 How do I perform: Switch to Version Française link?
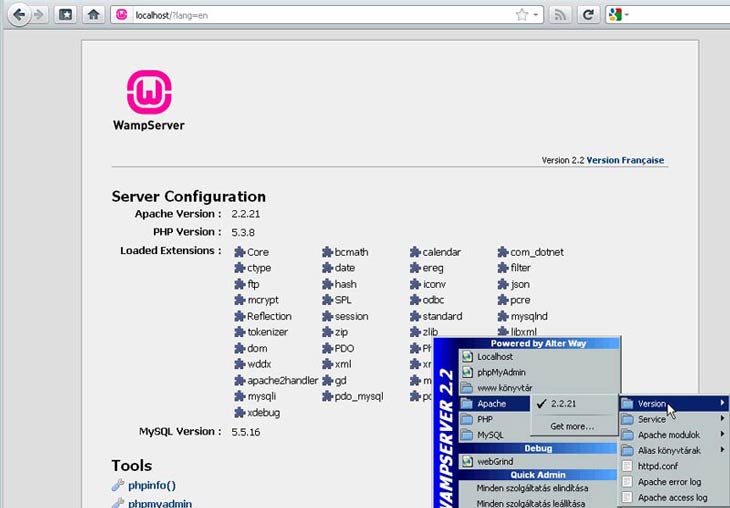coord(625,160)
